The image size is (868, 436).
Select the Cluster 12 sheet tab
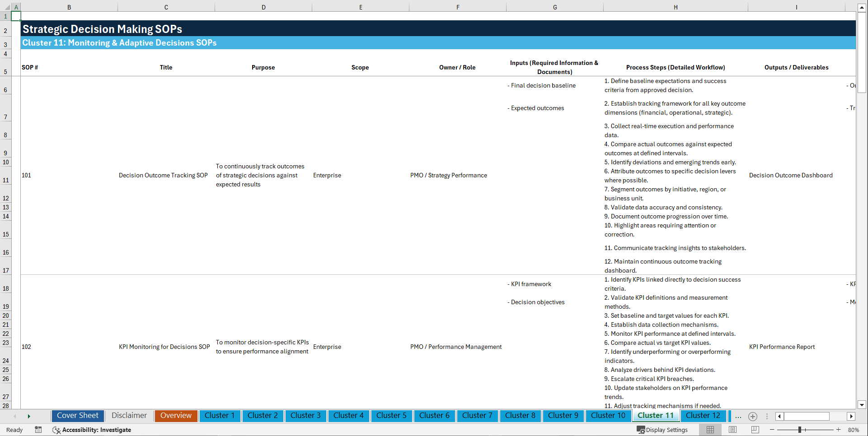703,416
